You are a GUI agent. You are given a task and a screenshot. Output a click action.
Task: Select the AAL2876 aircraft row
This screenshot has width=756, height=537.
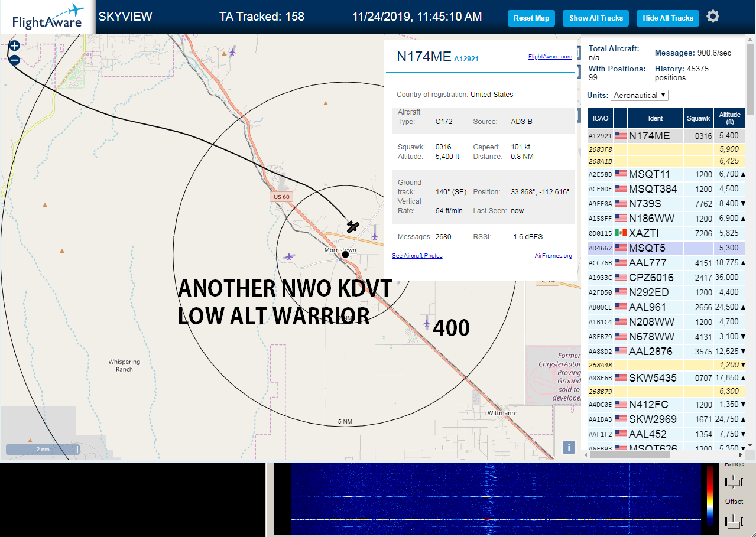tap(667, 352)
